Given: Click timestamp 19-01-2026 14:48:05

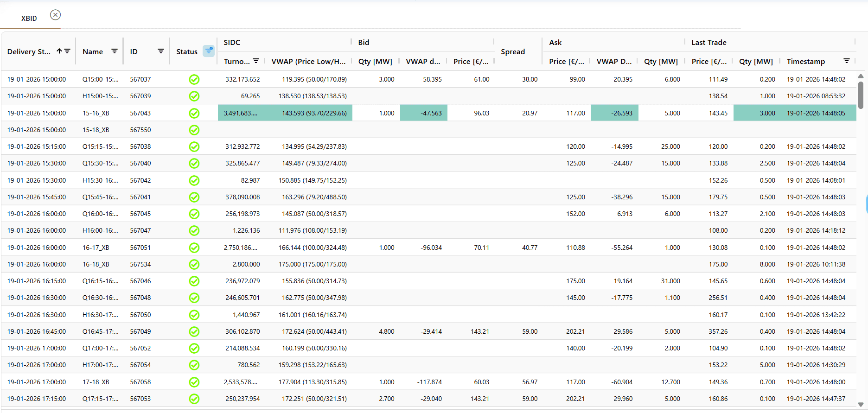Looking at the screenshot, I should pyautogui.click(x=816, y=113).
